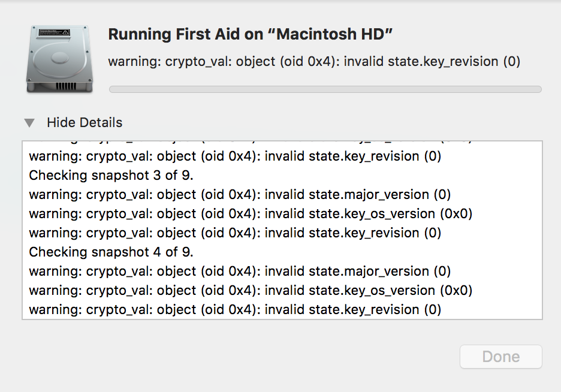Click the key_revision warning just above snapshot 4

click(x=235, y=233)
